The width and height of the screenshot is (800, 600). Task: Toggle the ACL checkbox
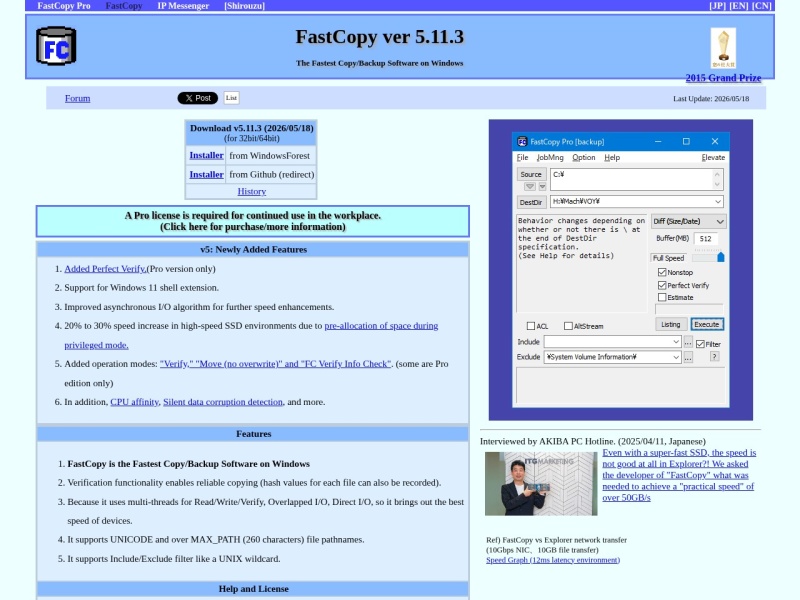[x=531, y=326]
